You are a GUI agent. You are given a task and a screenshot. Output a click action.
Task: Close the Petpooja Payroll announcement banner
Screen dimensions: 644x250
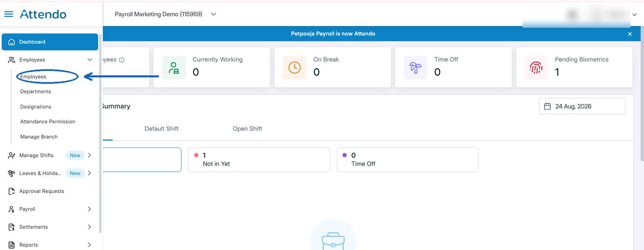[630, 34]
